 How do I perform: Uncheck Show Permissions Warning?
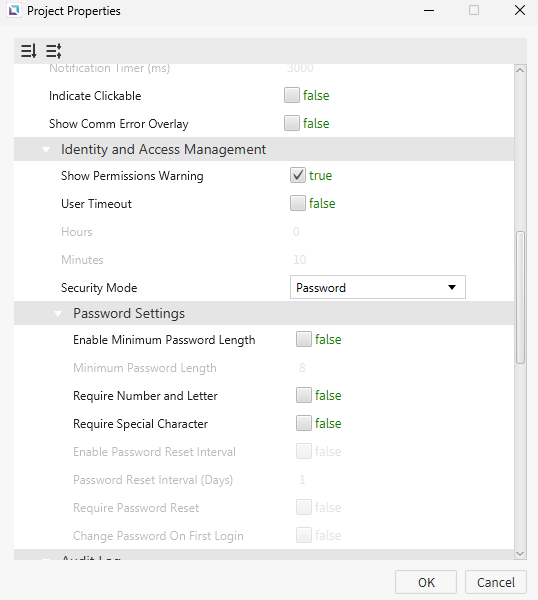(x=298, y=175)
